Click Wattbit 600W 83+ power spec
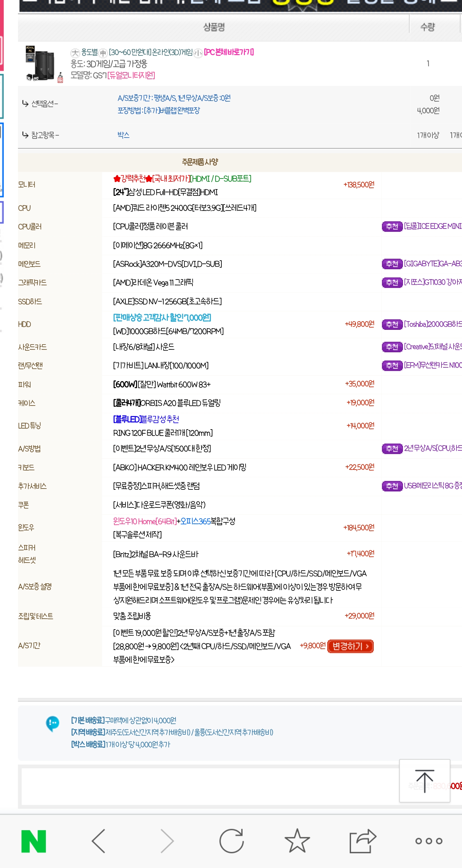Viewport: 462px width, 868px height. pos(161,384)
